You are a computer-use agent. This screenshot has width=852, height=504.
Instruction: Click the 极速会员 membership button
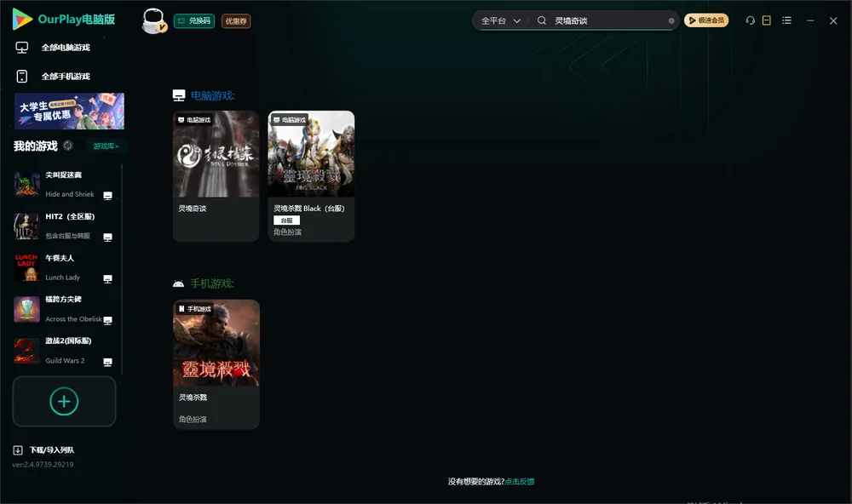tap(705, 20)
